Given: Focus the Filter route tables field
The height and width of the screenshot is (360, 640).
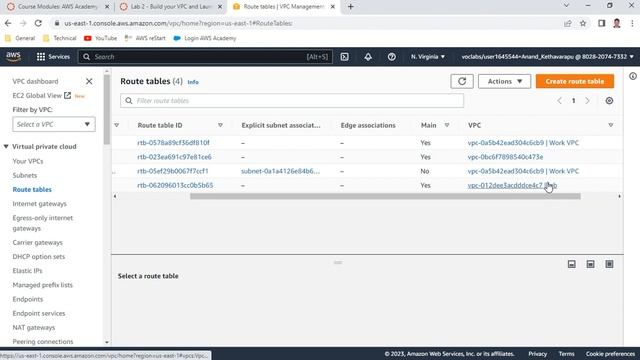Looking at the screenshot, I should pos(292,101).
